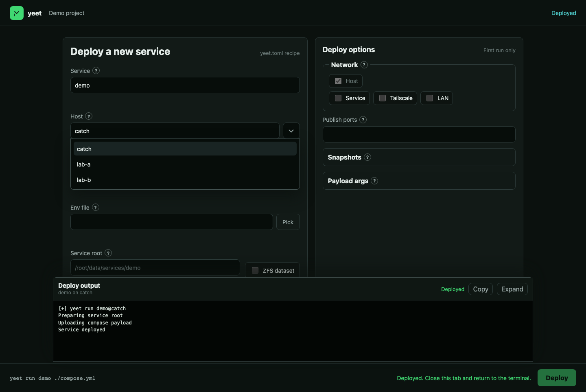Enable the Service network checkbox

(338, 98)
